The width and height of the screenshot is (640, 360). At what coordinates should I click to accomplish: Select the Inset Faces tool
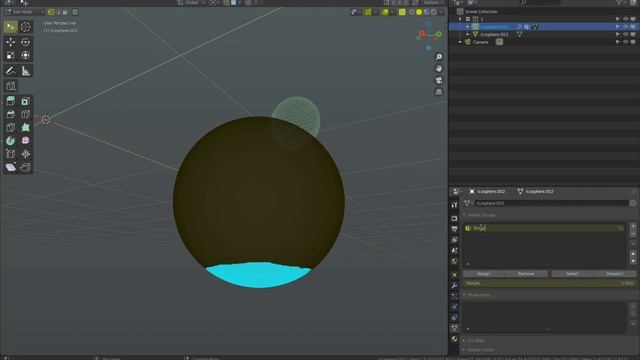click(x=25, y=101)
